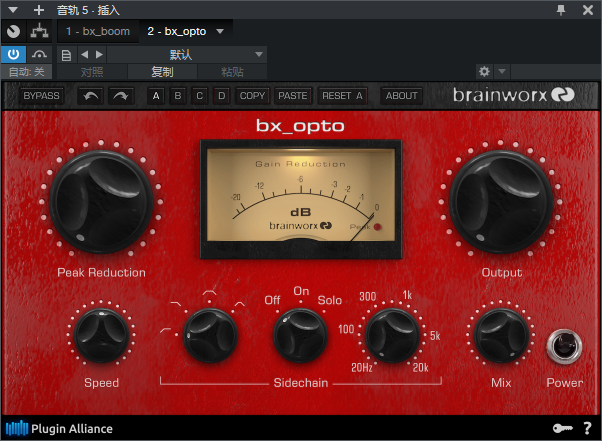The image size is (602, 441).
Task: Expand the 默认 preset dropdown
Action: [x=259, y=54]
